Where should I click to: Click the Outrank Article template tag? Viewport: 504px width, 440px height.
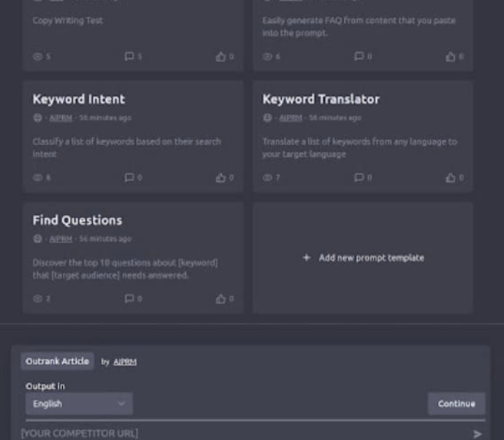(x=57, y=361)
